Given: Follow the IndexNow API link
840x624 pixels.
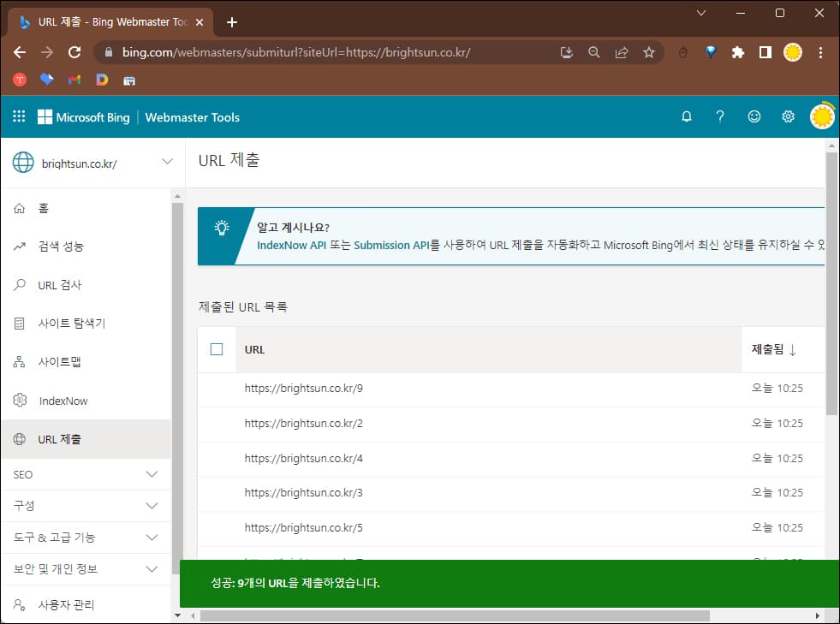Looking at the screenshot, I should coord(291,245).
